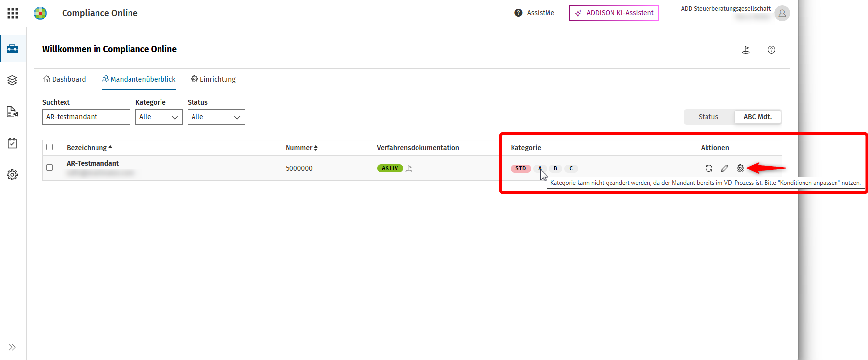Open the Einrichtung tab
Image resolution: width=868 pixels, height=360 pixels.
(x=213, y=79)
